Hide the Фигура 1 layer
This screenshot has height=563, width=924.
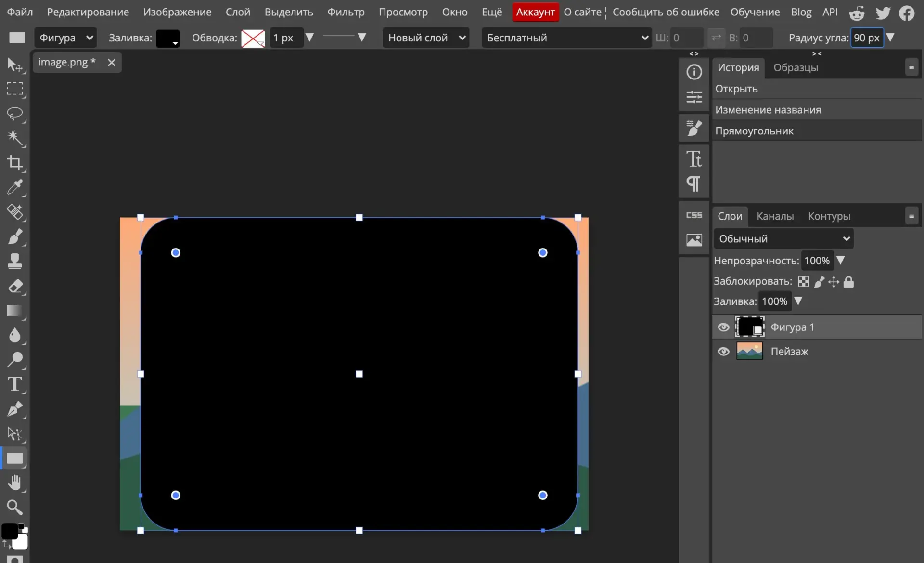point(723,327)
